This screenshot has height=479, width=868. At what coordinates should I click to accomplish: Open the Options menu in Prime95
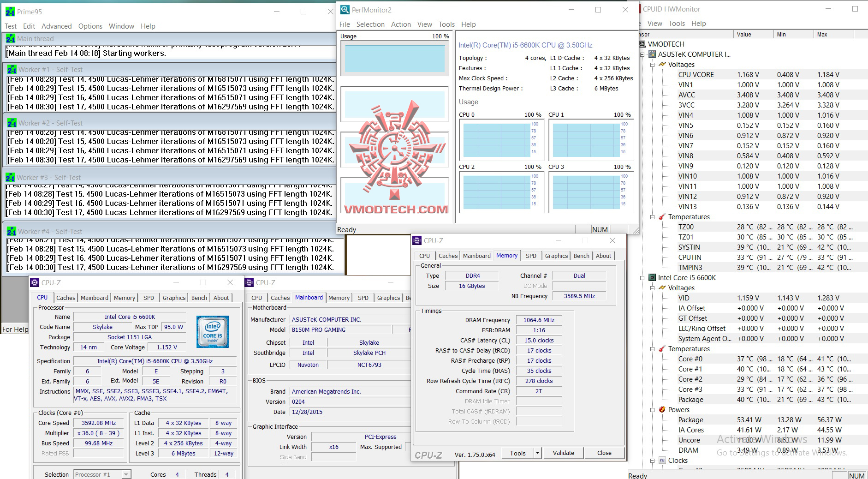[x=90, y=26]
